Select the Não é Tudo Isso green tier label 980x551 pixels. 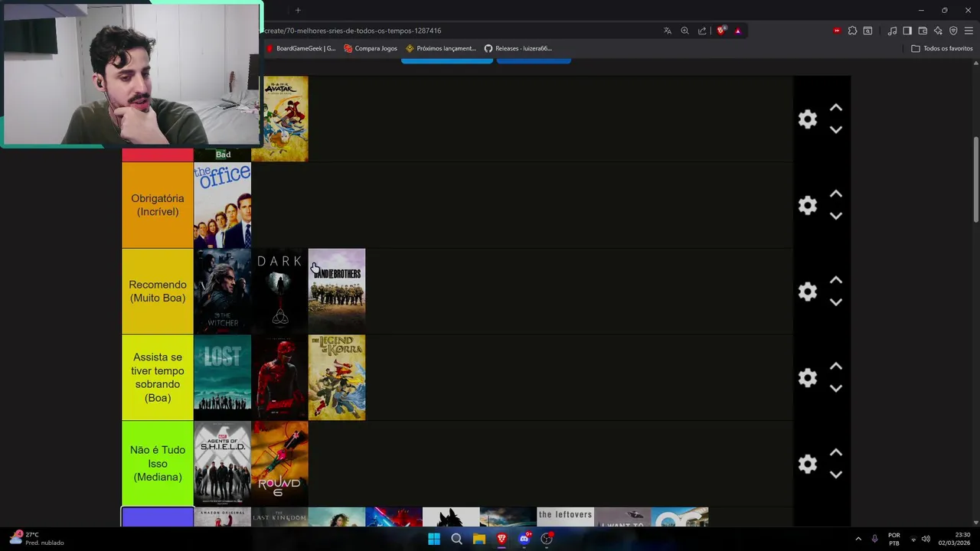(158, 464)
